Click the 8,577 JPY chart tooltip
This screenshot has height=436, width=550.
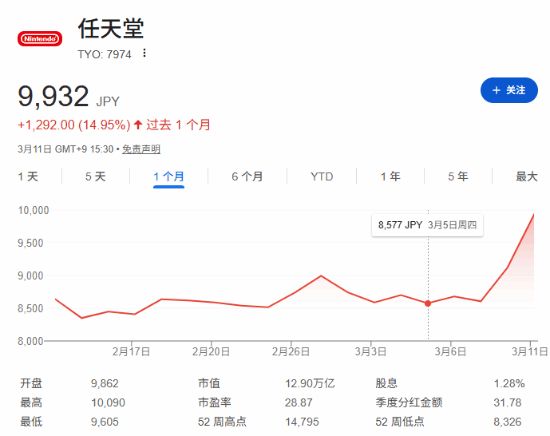pos(427,225)
